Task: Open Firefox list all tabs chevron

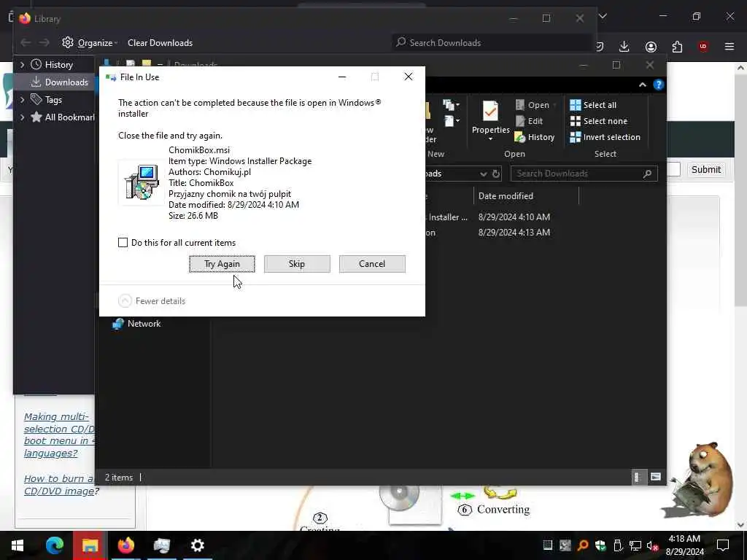Action: pyautogui.click(x=603, y=16)
